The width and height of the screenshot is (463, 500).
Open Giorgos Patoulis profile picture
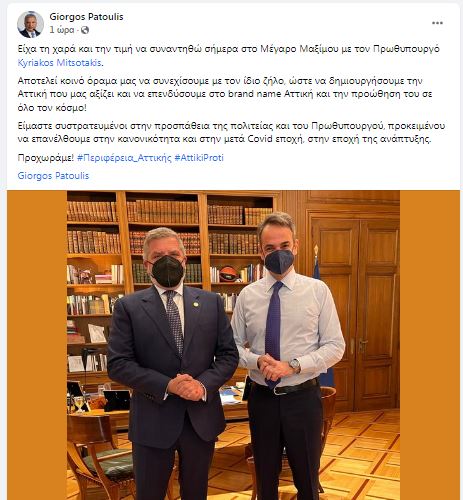30,24
